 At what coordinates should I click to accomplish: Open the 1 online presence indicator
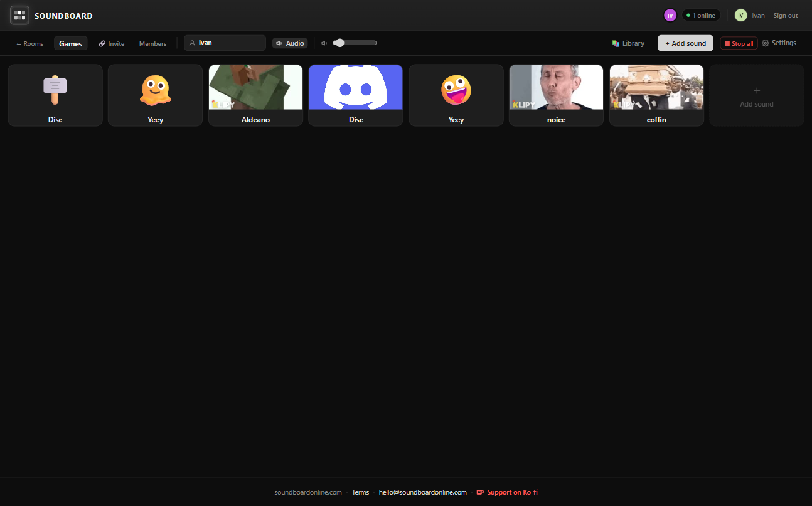701,14
